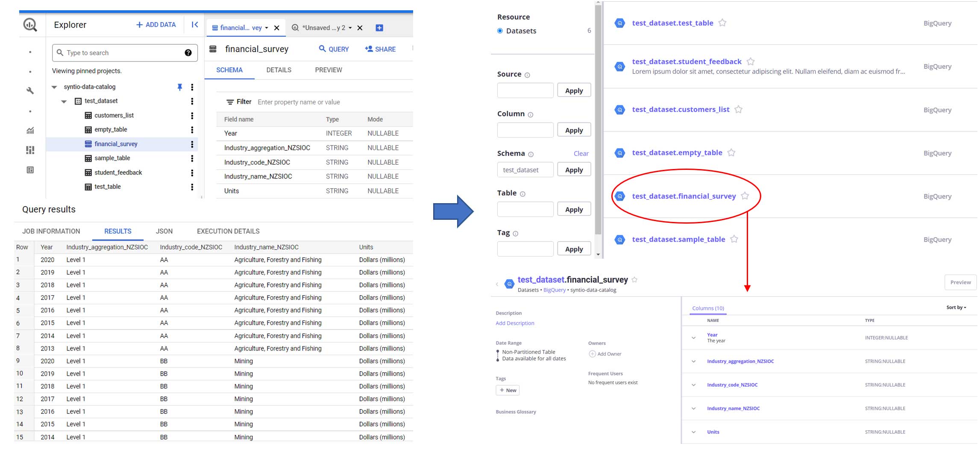The image size is (980, 449).
Task: Open the Sort by dropdown
Action: pos(956,307)
